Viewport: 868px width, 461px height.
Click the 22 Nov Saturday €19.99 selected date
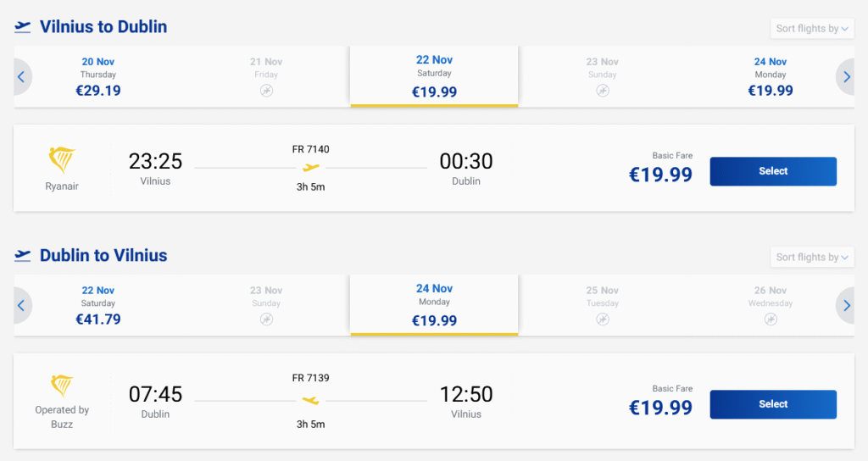[434, 76]
